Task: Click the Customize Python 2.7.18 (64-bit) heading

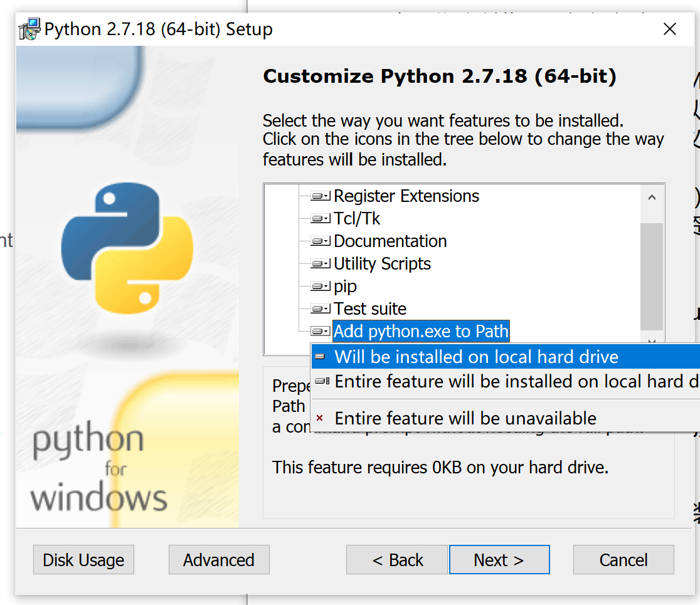Action: [x=440, y=76]
